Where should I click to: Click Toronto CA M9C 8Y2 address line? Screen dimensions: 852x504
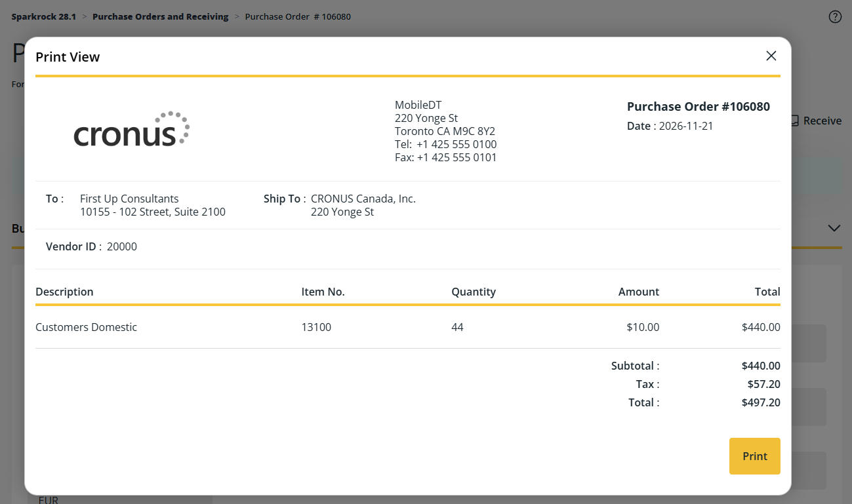coord(445,131)
